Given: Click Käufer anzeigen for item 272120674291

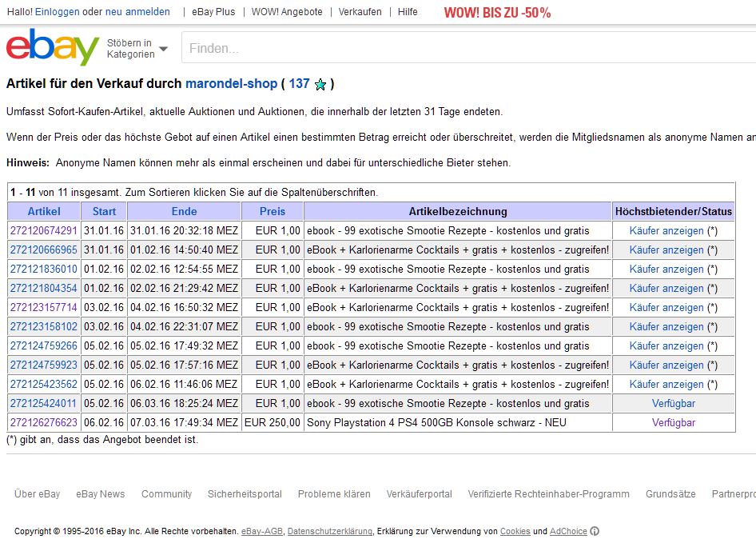Looking at the screenshot, I should click(666, 230).
